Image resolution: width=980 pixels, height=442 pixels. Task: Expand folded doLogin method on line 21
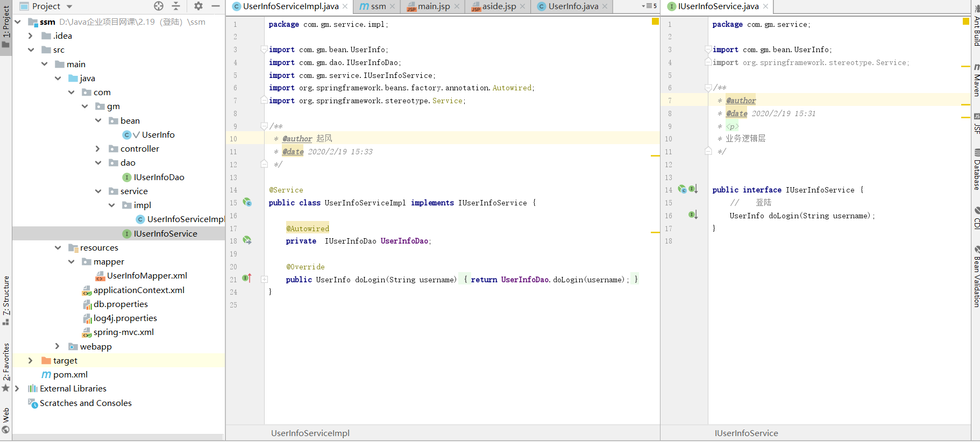tap(264, 279)
